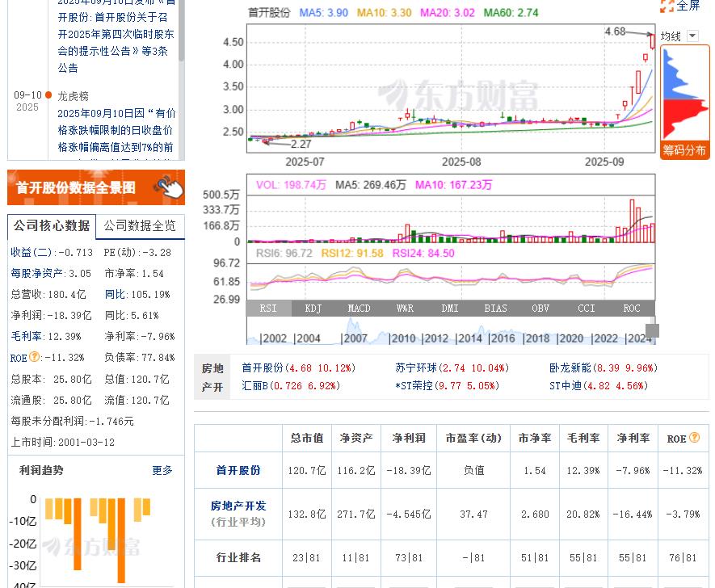Open 首开股份 shareholder meeting announcement link
This screenshot has width=715, height=588.
(116, 34)
